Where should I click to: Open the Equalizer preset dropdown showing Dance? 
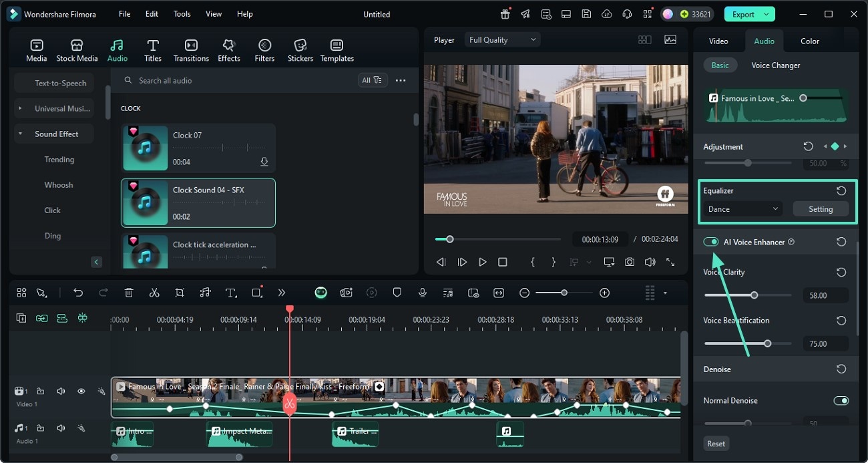[742, 209]
